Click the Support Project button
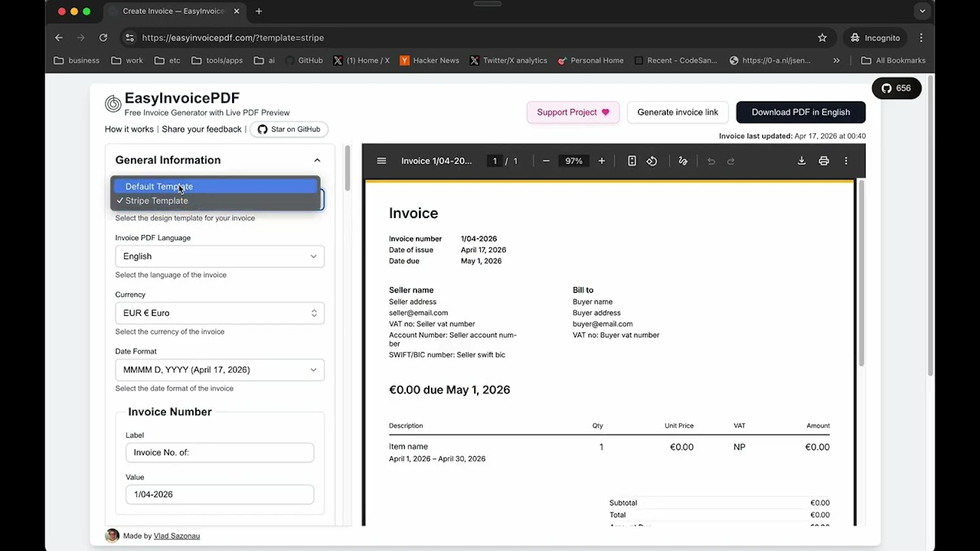Viewport: 980px width, 551px height. tap(572, 112)
